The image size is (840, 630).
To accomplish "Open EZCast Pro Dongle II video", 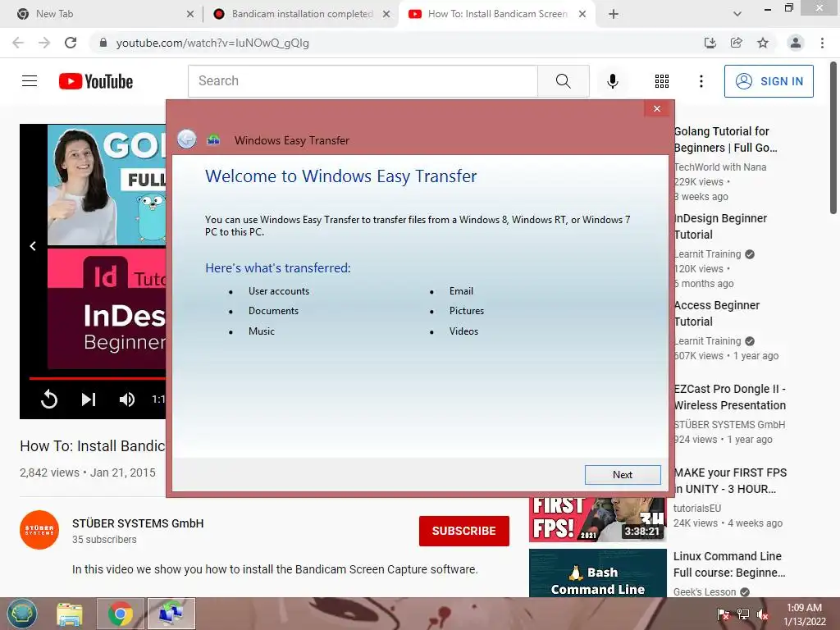I will tap(729, 397).
